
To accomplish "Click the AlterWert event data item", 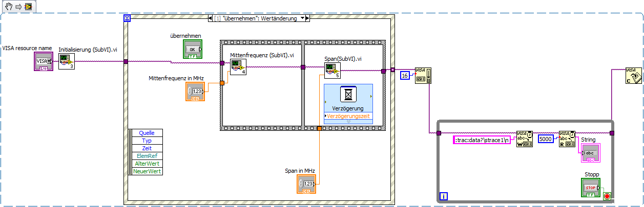I will coord(147,164).
